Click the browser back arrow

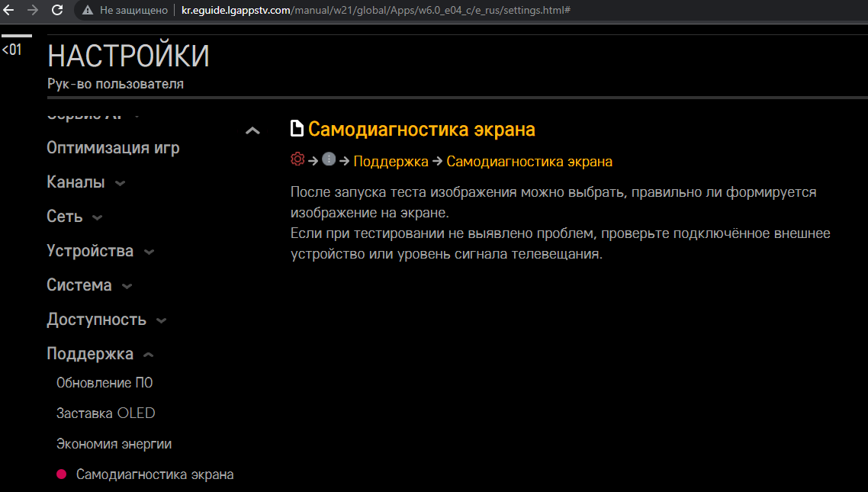(x=8, y=11)
